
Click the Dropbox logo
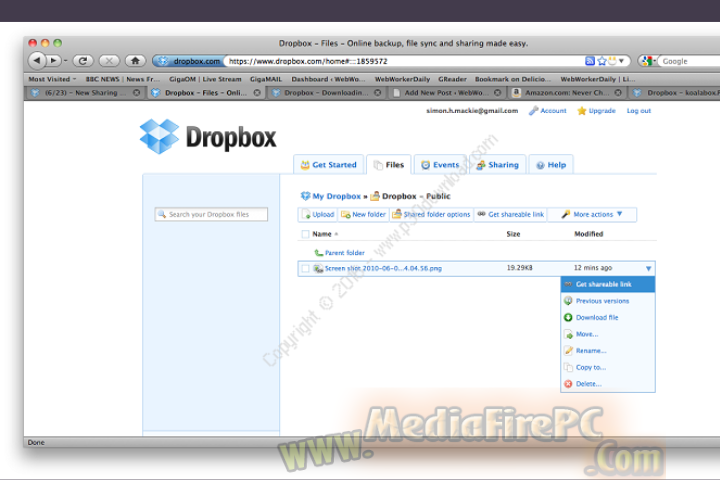click(208, 136)
